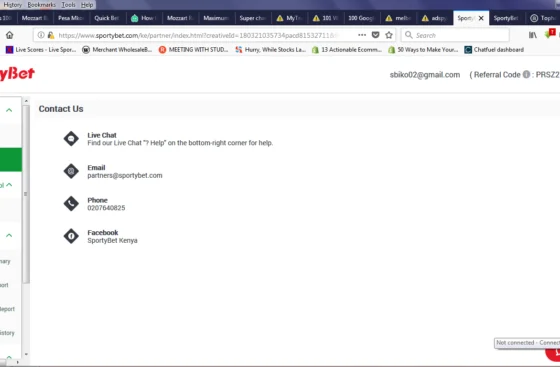
Task: Click the Facebook diamond icon
Action: 71,236
